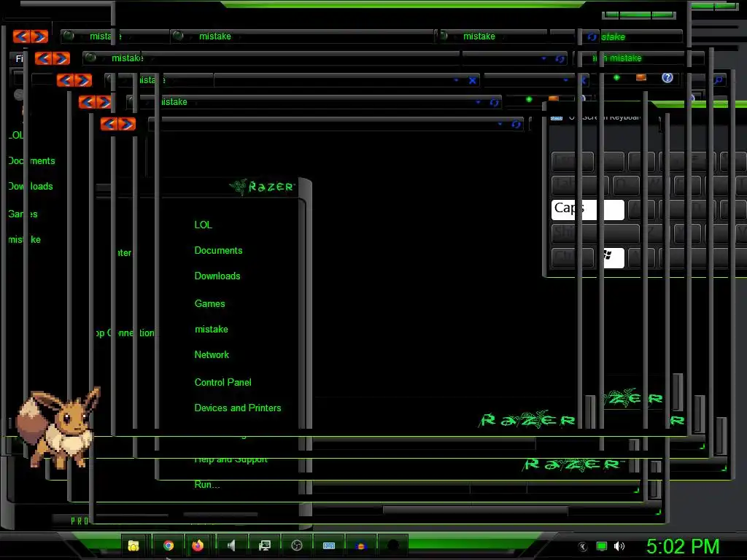This screenshot has width=747, height=560.
Task: Toggle the orange preview pane icon beside Help
Action: [x=641, y=77]
